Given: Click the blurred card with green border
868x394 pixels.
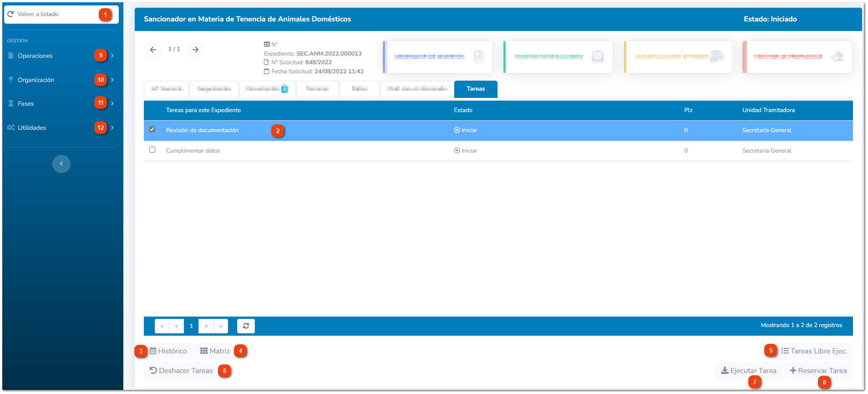Looking at the screenshot, I should (558, 57).
